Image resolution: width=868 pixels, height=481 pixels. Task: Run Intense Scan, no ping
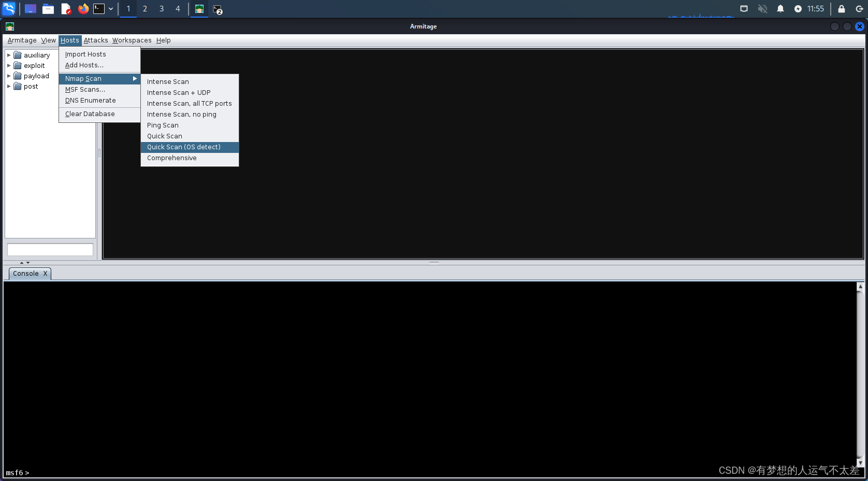(x=190, y=115)
